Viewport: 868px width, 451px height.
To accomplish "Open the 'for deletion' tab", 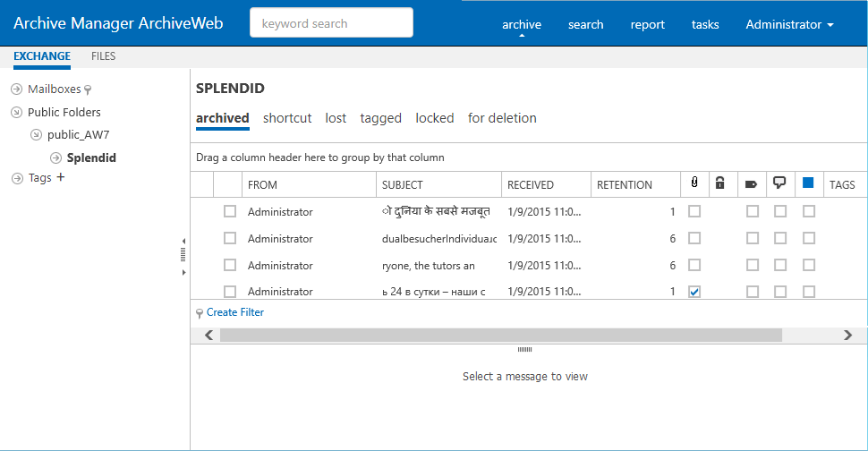I will (x=502, y=118).
